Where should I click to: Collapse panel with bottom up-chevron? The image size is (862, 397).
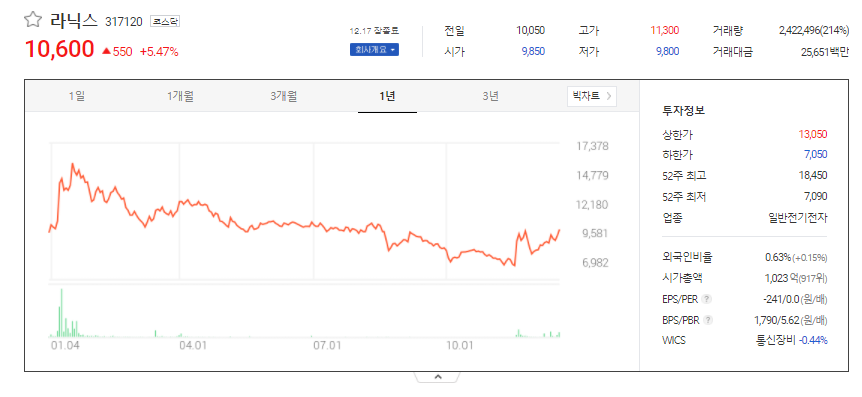coord(438,377)
